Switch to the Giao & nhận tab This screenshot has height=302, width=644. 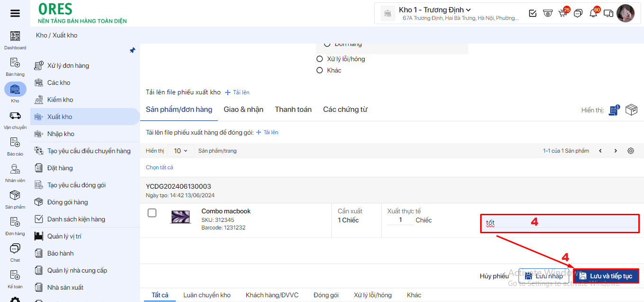[x=243, y=110]
